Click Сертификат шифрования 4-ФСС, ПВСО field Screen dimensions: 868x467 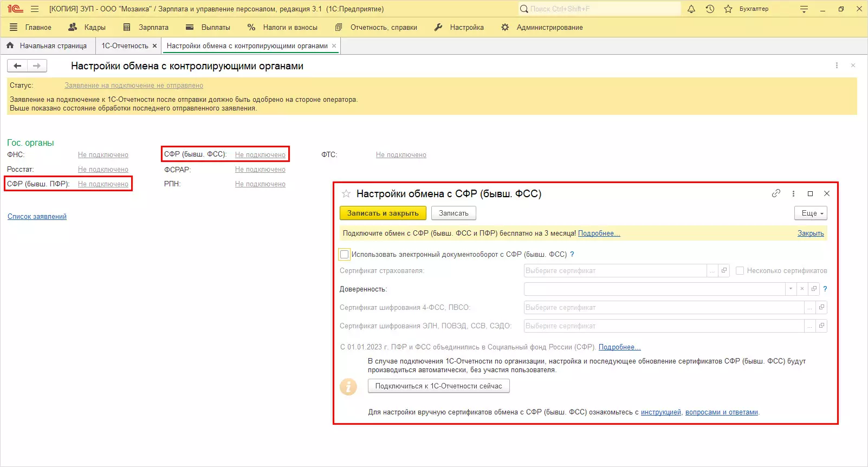[664, 307]
